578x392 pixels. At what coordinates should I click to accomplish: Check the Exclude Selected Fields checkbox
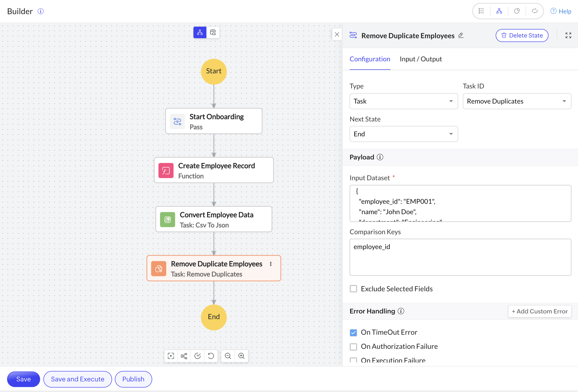pos(353,289)
